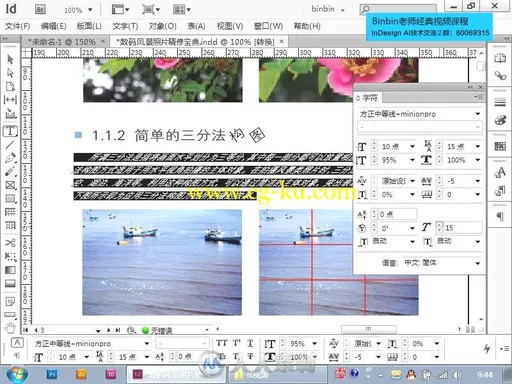Select the Note tool
This screenshot has height=384, width=512.
coord(10,302)
